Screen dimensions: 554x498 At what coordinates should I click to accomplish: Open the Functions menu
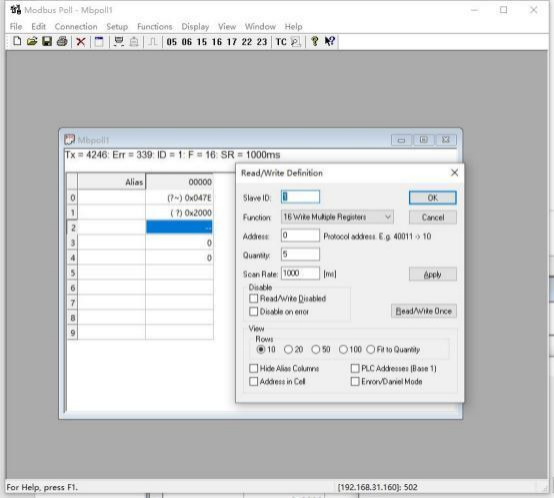coord(155,26)
